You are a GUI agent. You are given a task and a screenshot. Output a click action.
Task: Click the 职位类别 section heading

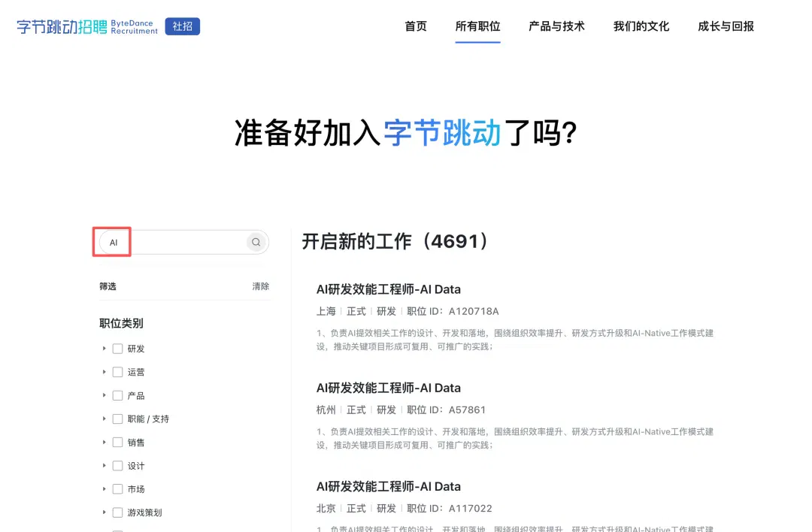click(x=121, y=323)
